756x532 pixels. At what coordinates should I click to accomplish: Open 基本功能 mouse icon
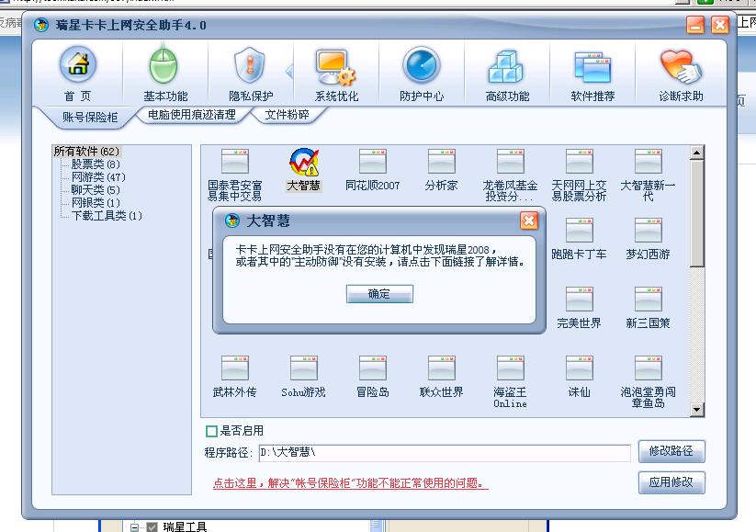(x=164, y=65)
